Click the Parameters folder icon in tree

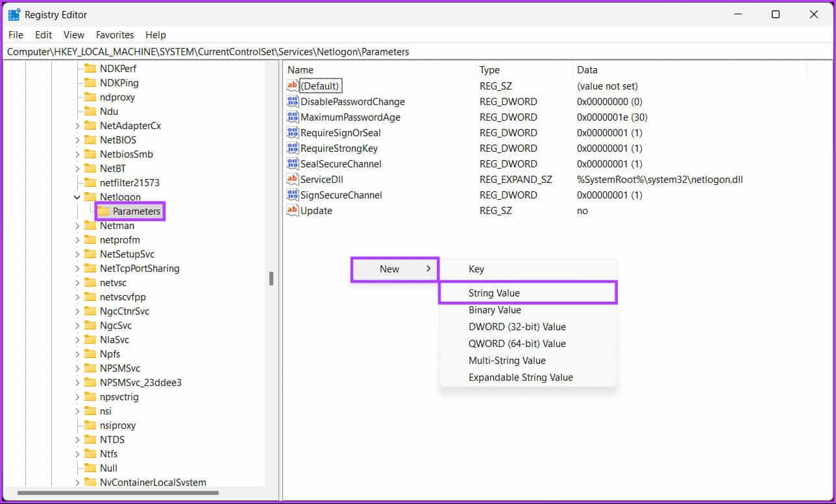pyautogui.click(x=103, y=211)
